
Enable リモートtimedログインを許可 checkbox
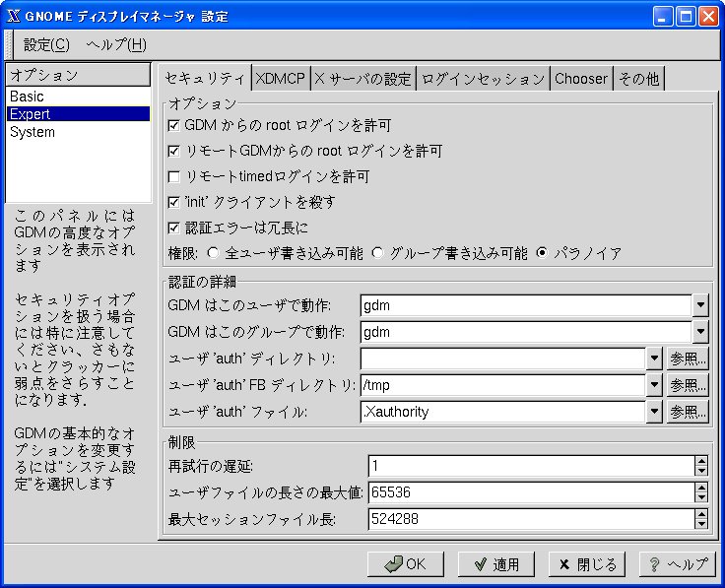pos(173,176)
